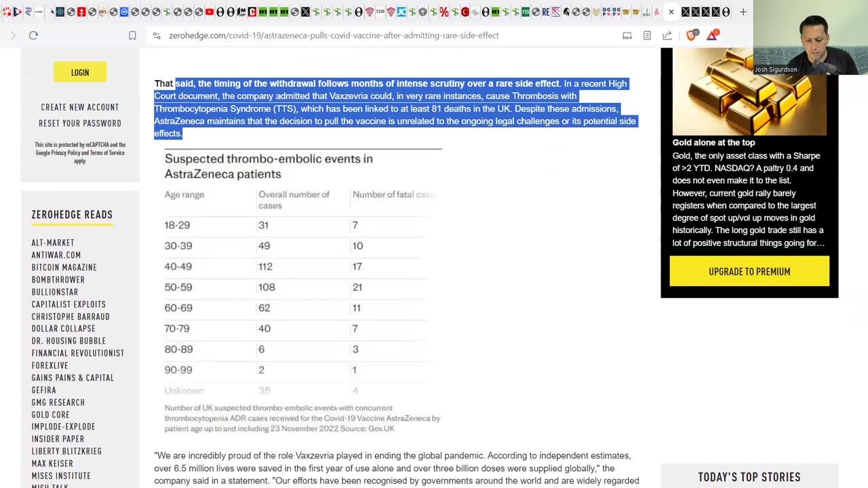Click the 'Suspected thrombo-embolic events' chart title
Viewport: 868px width, 488px height.
[x=269, y=166]
